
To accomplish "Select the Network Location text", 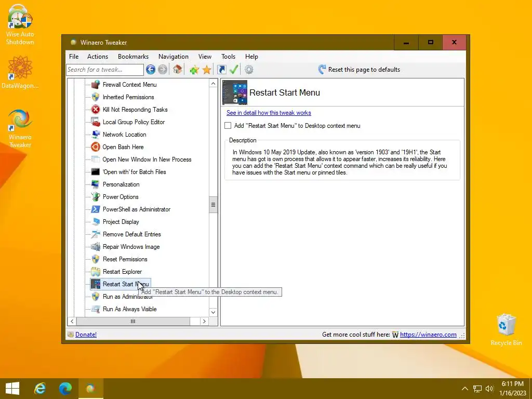I will (x=125, y=135).
